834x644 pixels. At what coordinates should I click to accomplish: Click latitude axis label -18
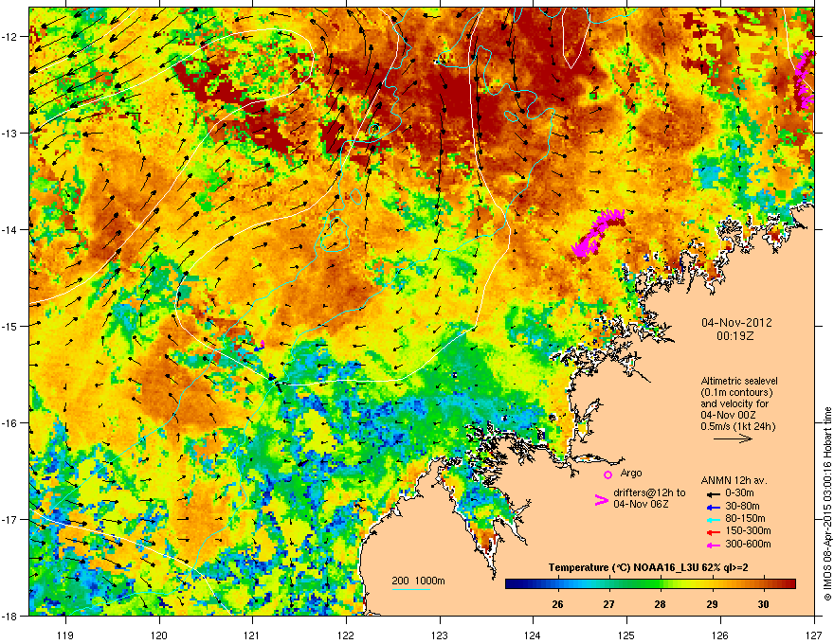coord(10,616)
